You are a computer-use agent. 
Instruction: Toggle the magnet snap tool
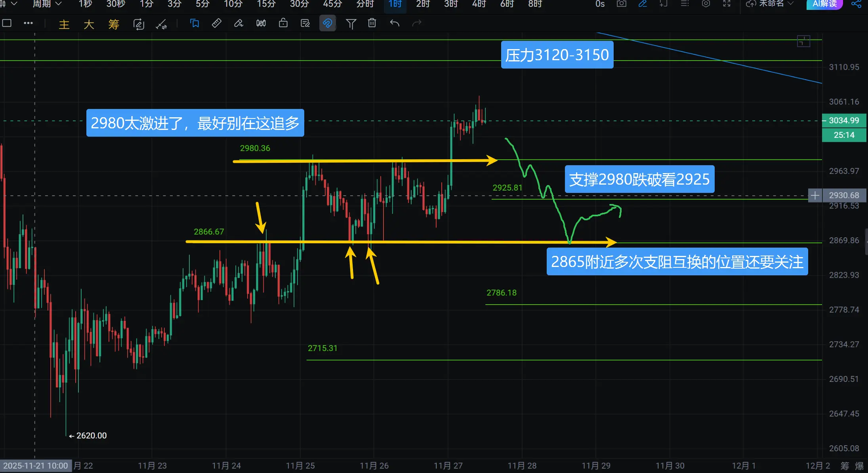tap(327, 23)
